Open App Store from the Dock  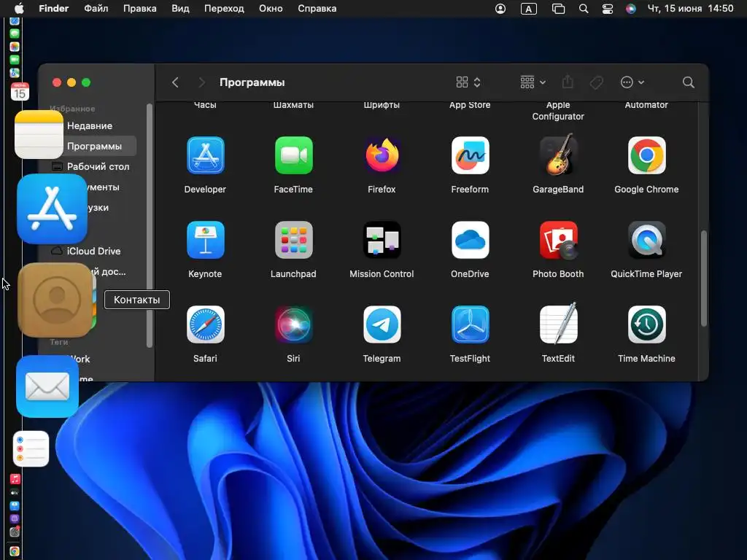52,209
